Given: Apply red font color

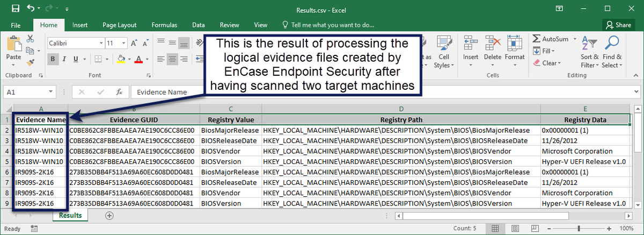Looking at the screenshot, I should coord(138,59).
